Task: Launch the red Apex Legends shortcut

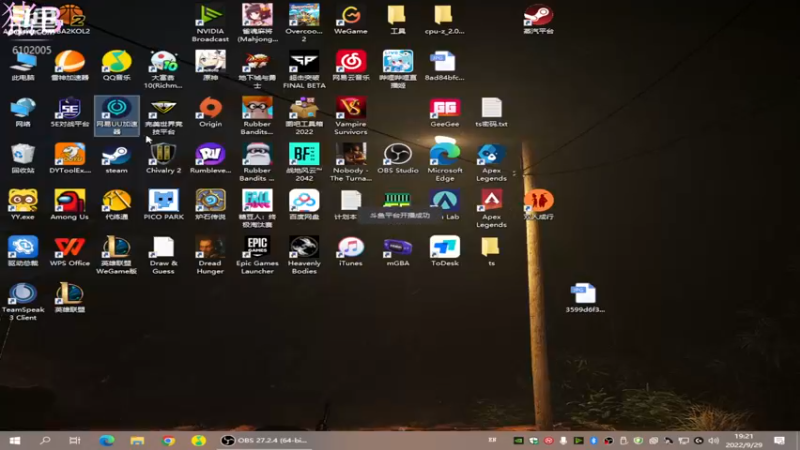Action: point(491,209)
